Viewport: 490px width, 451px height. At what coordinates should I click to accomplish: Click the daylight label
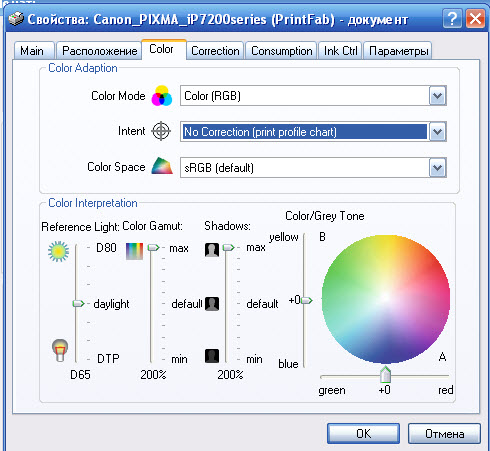(111, 304)
